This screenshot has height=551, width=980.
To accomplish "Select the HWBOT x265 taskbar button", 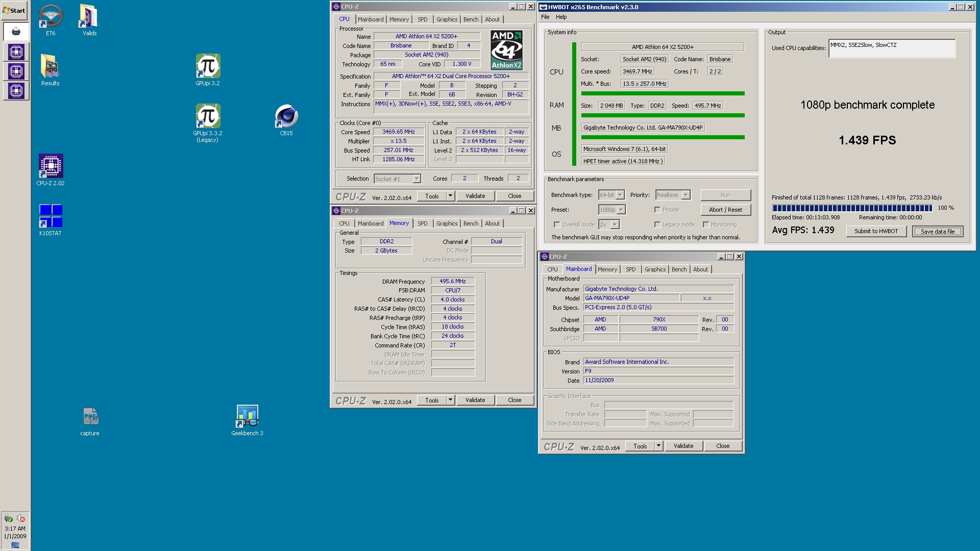I will (x=16, y=32).
